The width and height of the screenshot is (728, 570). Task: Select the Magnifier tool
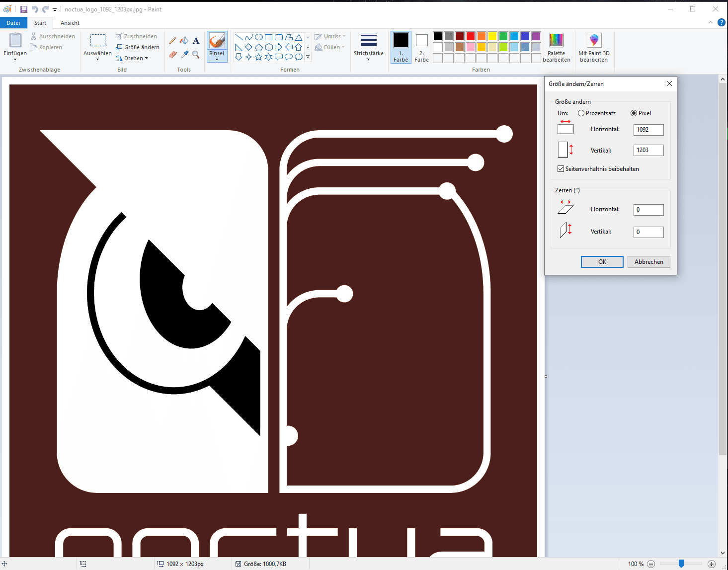(196, 54)
